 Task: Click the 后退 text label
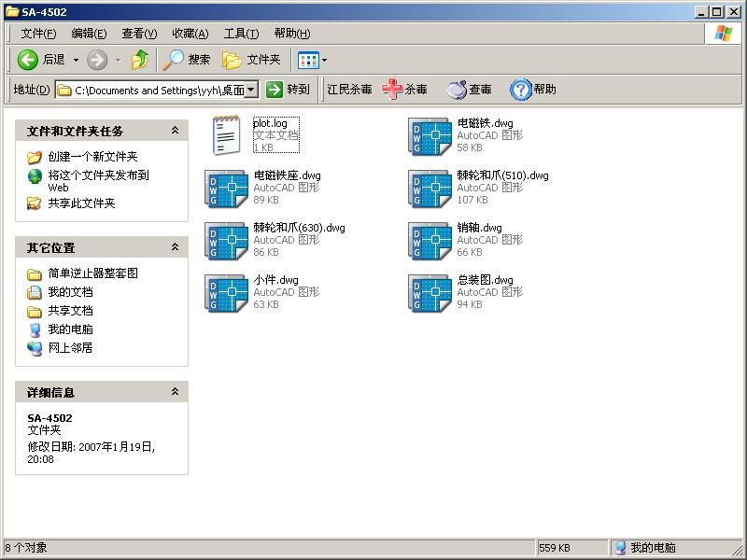click(53, 60)
